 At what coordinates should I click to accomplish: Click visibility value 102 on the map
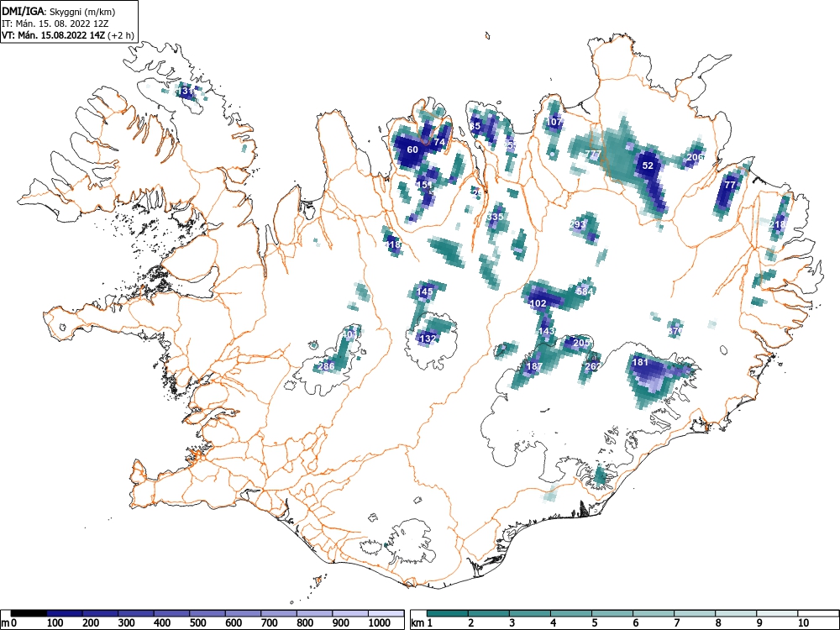pos(538,303)
